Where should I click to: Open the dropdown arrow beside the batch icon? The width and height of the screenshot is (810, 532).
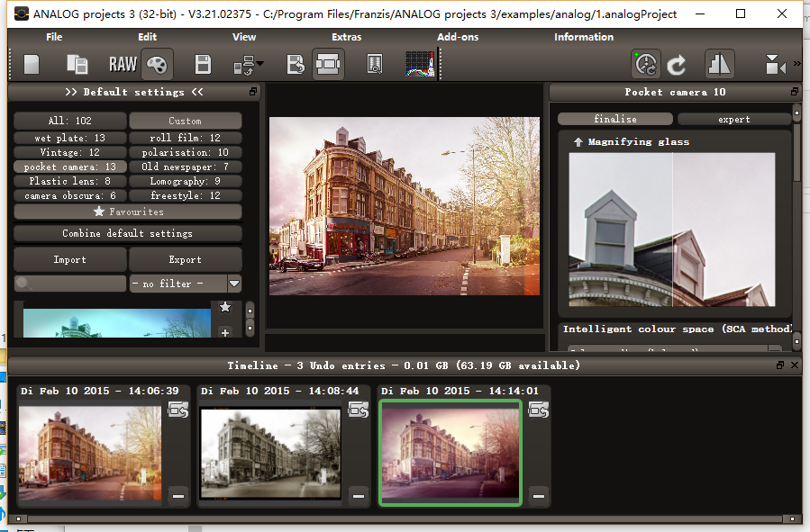[x=260, y=64]
